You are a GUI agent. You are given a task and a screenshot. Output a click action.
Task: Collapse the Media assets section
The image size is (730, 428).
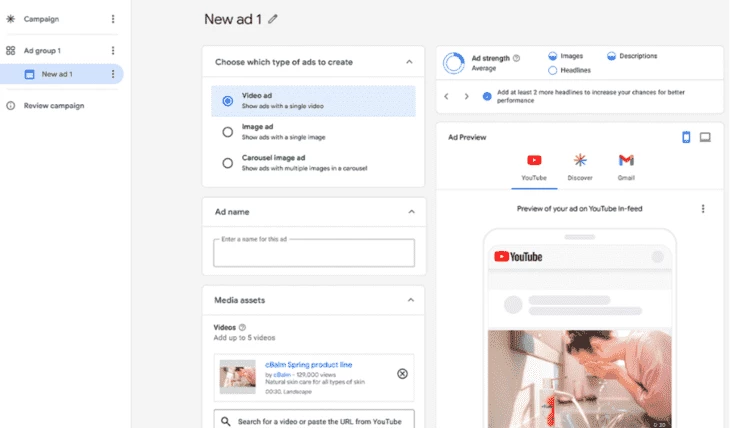coord(411,300)
